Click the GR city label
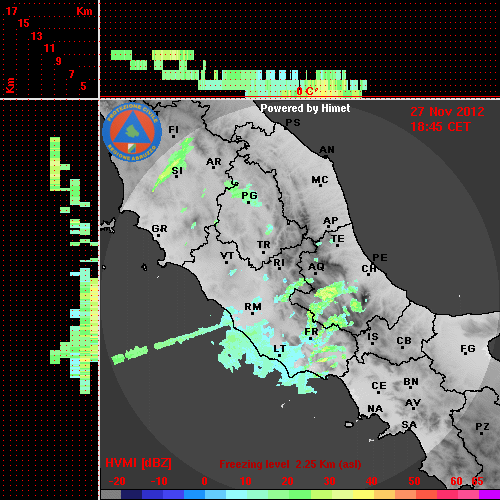Viewport: 500px width, 500px height. [x=159, y=229]
